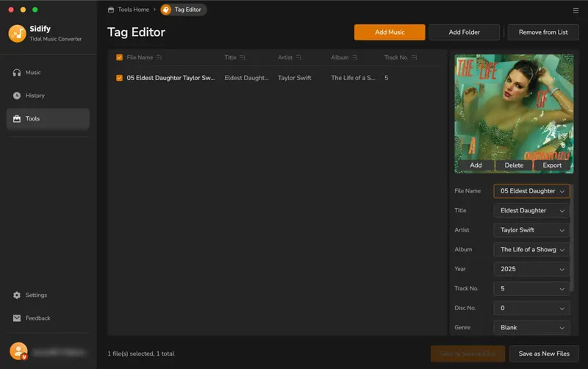Expand the Track No. field dropdown arrow
Screen dimensions: 588x369
click(562, 289)
